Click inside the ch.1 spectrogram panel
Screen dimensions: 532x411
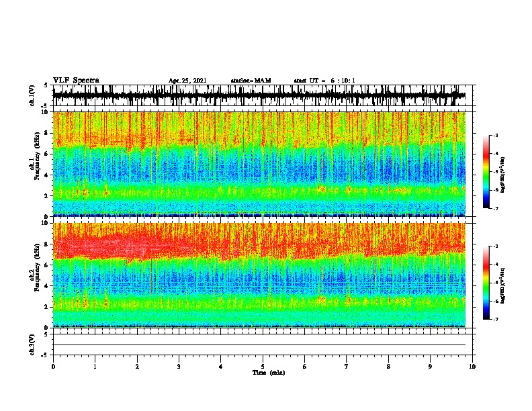pyautogui.click(x=259, y=164)
